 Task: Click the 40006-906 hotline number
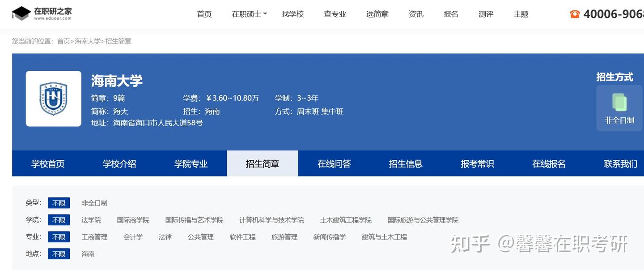pos(614,14)
